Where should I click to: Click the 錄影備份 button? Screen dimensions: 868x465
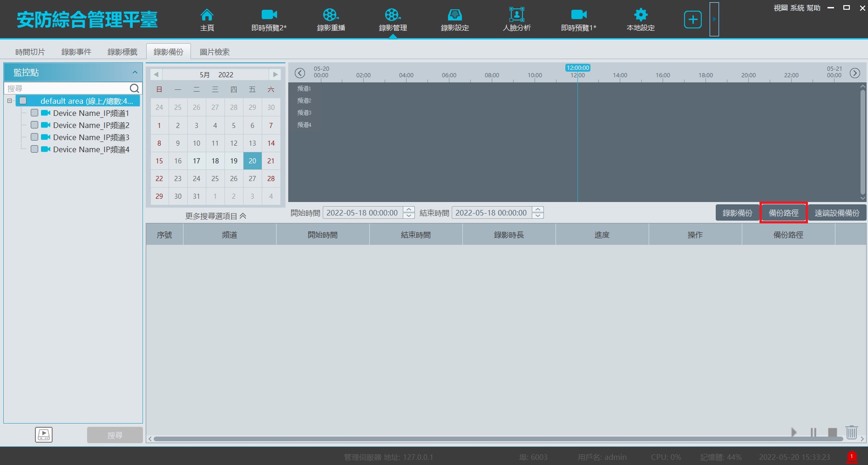pyautogui.click(x=738, y=213)
